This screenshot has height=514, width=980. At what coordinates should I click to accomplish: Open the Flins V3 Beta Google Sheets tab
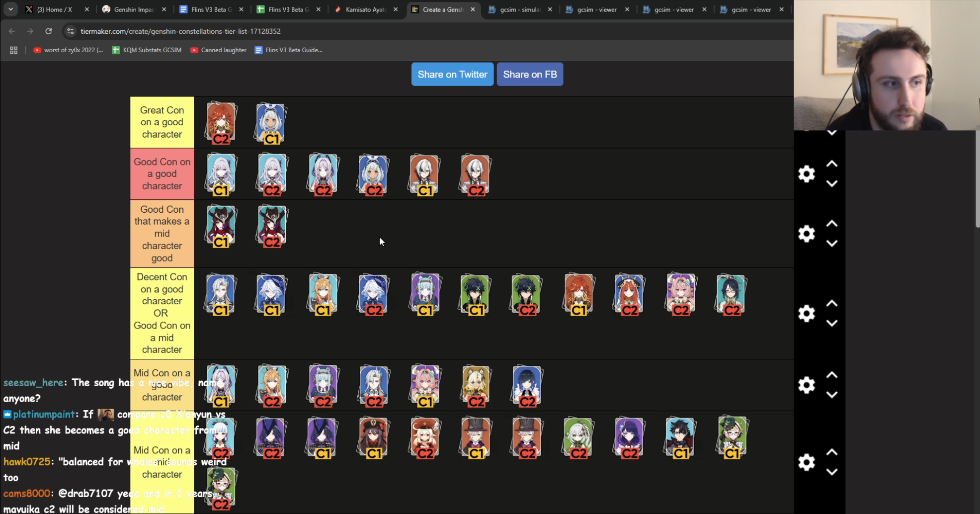[x=288, y=9]
